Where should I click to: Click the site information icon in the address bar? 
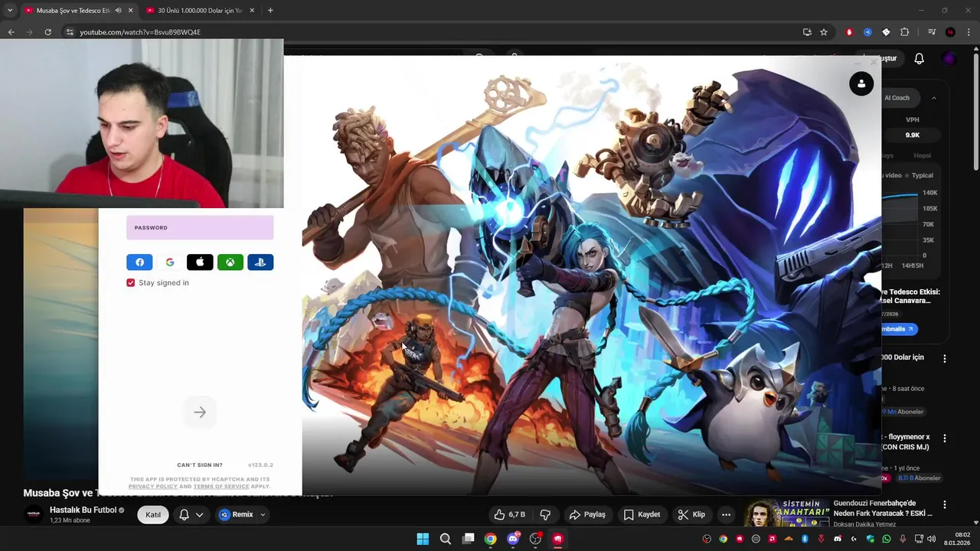pyautogui.click(x=69, y=32)
